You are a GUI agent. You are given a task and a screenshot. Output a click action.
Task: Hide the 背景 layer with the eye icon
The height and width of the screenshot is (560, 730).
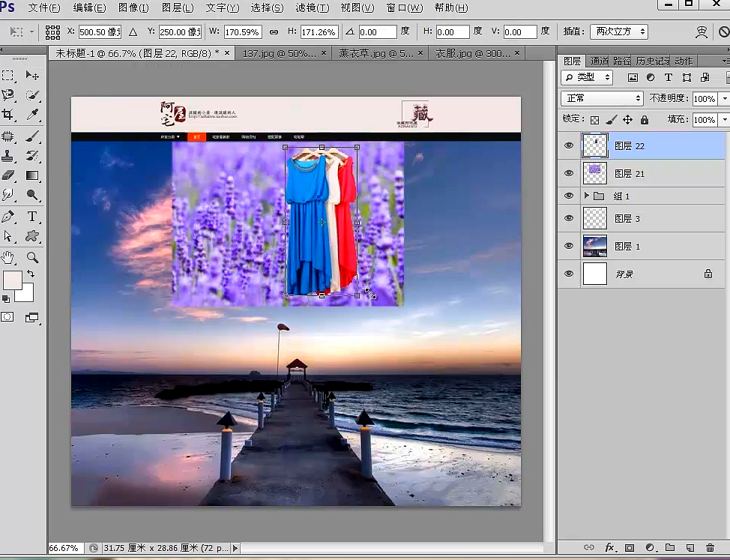point(569,274)
